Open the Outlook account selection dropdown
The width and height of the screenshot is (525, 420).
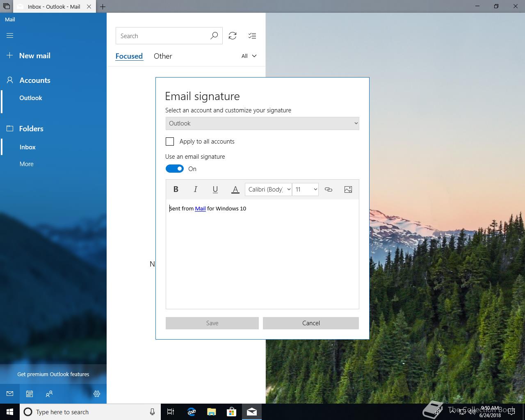pos(262,123)
